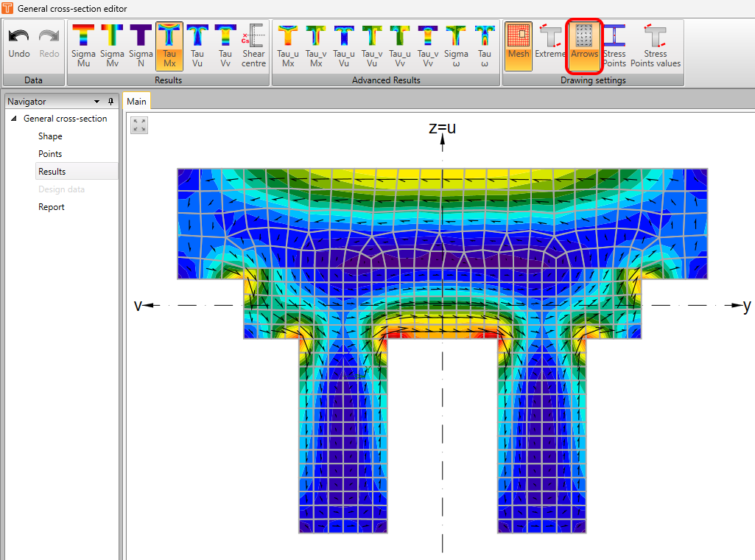The image size is (755, 560).
Task: Show Sigma N stress results
Action: coord(141,45)
